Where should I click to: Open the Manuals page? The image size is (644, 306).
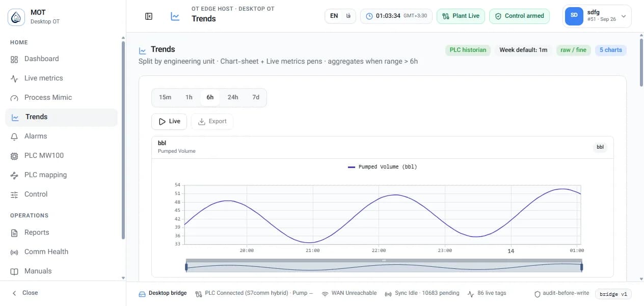coord(61,271)
